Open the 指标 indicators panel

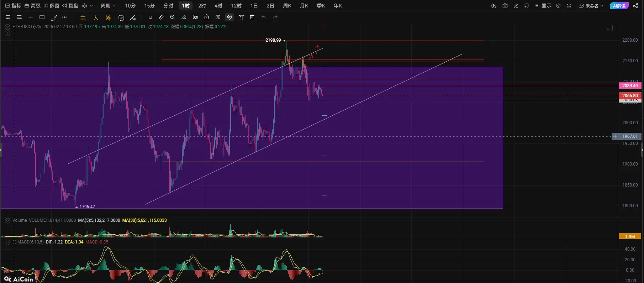point(13,6)
